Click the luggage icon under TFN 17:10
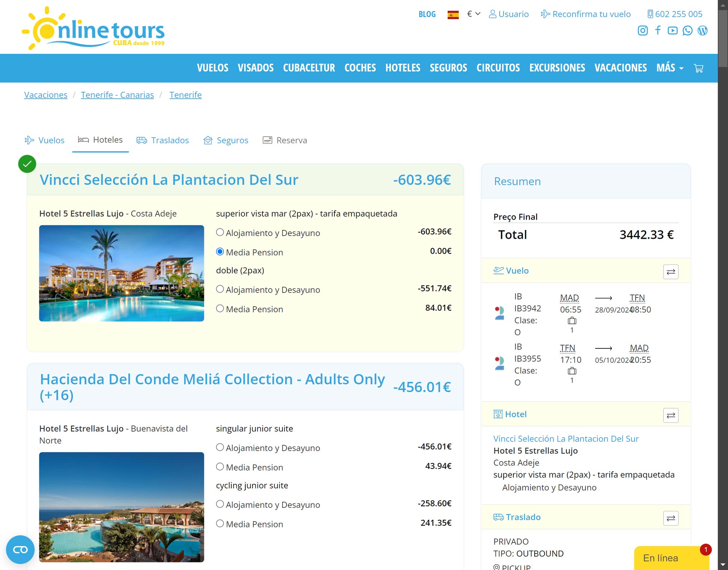Screen dimensions: 728x570 pyautogui.click(x=572, y=371)
